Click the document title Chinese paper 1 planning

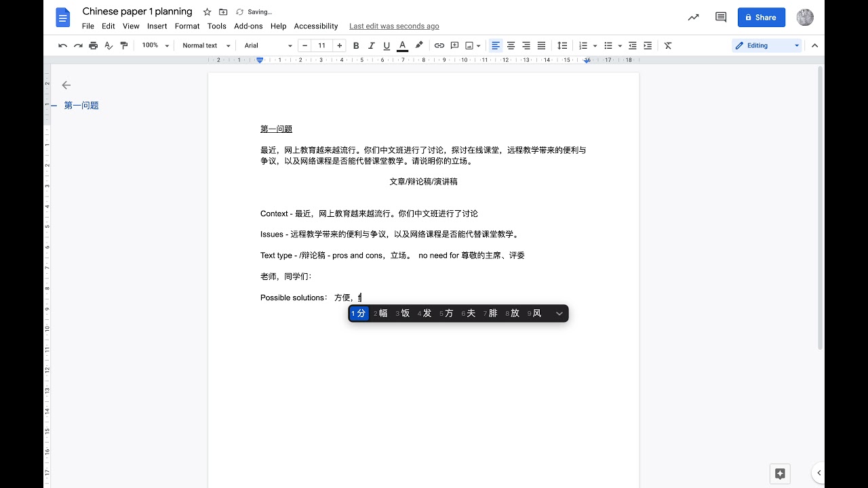[137, 12]
